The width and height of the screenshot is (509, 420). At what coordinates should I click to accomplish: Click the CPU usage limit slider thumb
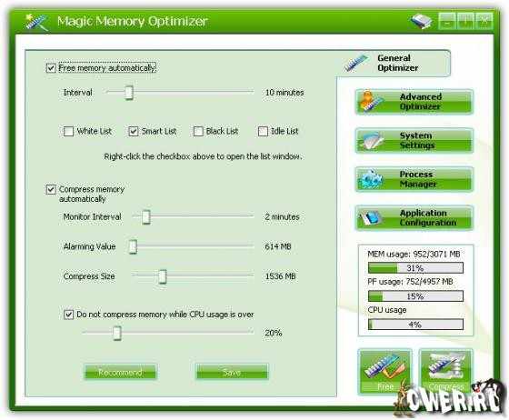pyautogui.click(x=117, y=333)
